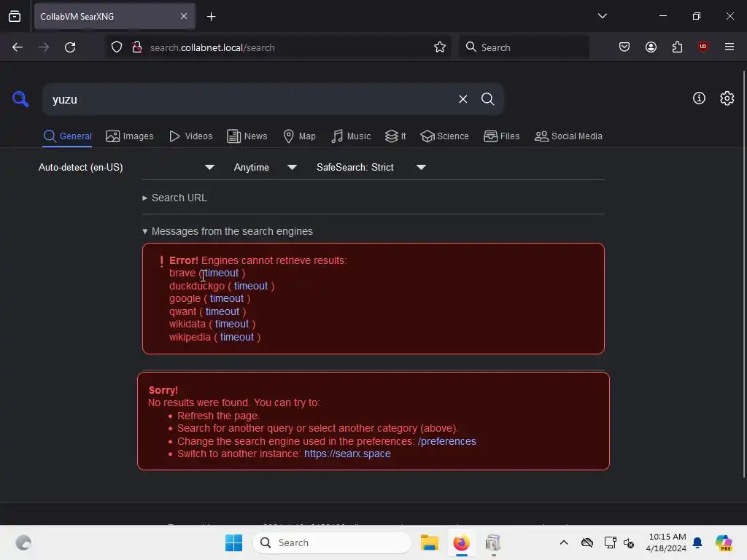Open Firefox account menu

point(651,47)
